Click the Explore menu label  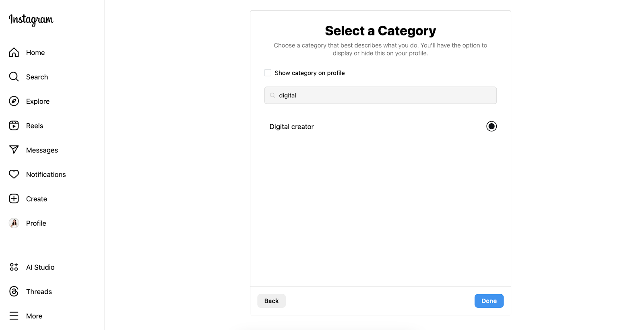38,101
